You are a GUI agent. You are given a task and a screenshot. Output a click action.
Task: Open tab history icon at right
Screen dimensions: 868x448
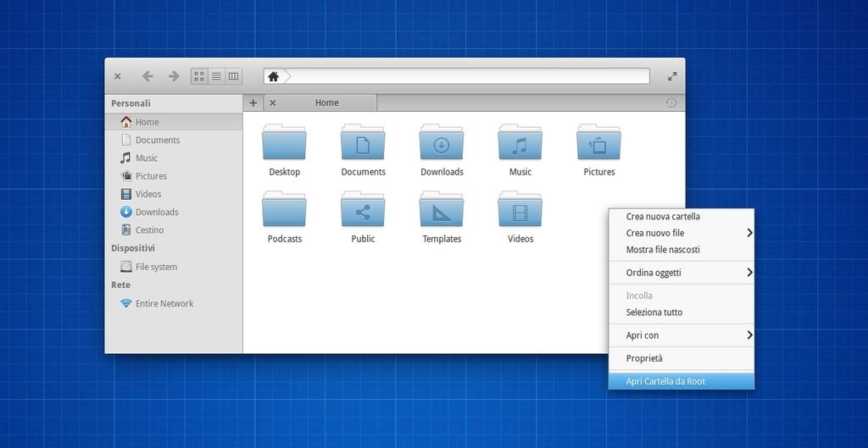coord(670,102)
